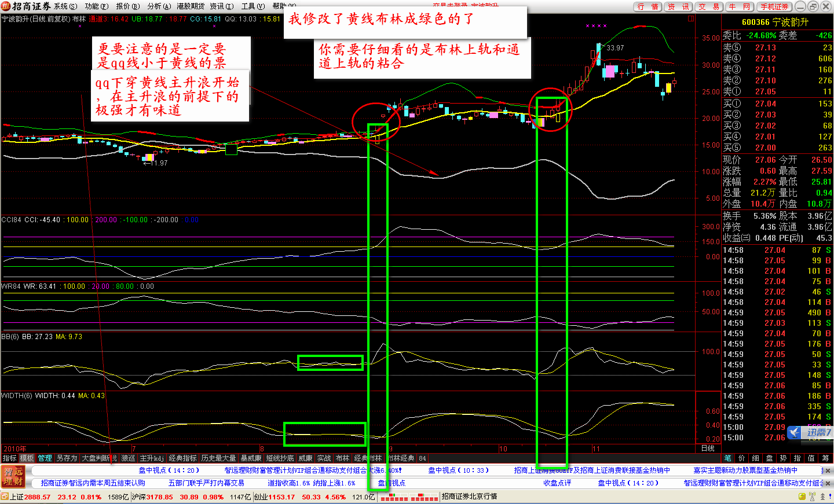Open link 嘉实主题新动力股票型基金热销中

(745, 470)
